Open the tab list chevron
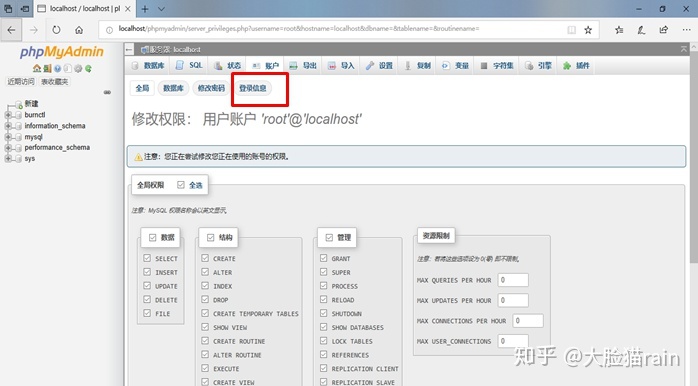This screenshot has height=386, width=698. coord(161,9)
